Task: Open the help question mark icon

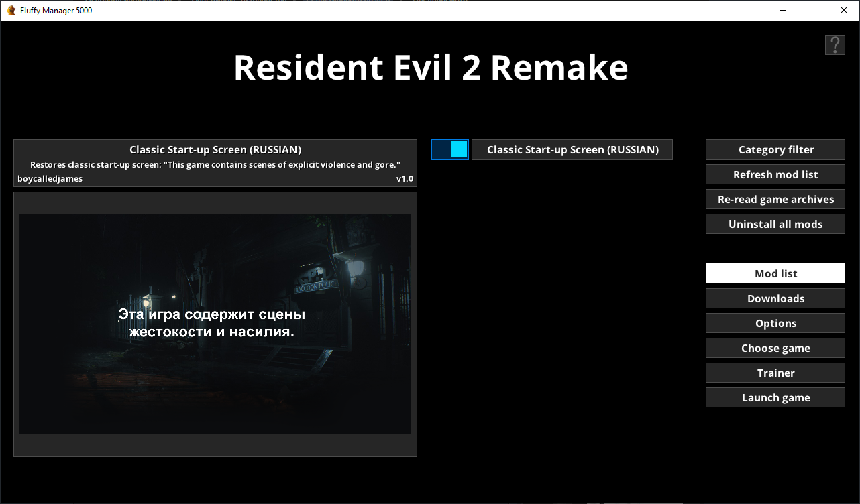Action: click(835, 45)
